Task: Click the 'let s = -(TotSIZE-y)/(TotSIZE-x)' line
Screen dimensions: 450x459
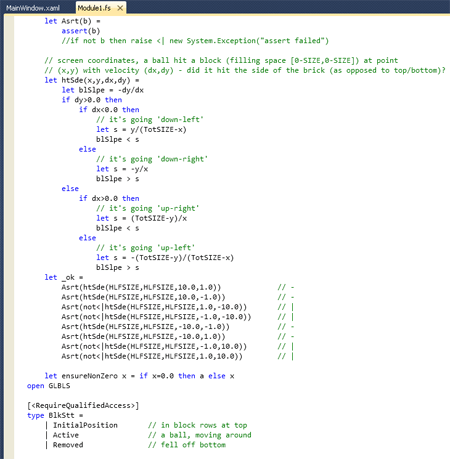Action: pyautogui.click(x=165, y=258)
